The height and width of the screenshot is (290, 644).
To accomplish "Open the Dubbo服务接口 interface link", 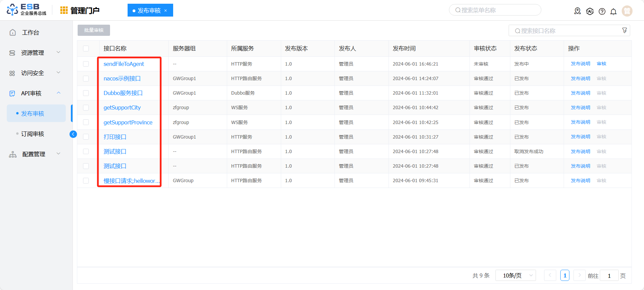I will point(123,93).
